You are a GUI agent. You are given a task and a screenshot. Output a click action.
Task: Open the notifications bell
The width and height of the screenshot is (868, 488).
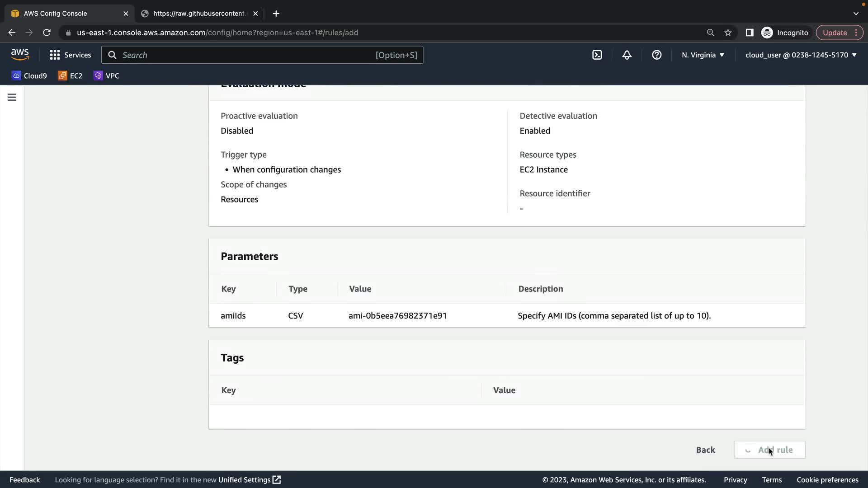(x=627, y=55)
